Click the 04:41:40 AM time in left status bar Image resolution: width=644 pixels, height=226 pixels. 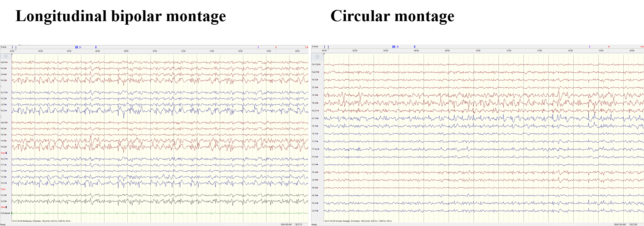coord(286,224)
